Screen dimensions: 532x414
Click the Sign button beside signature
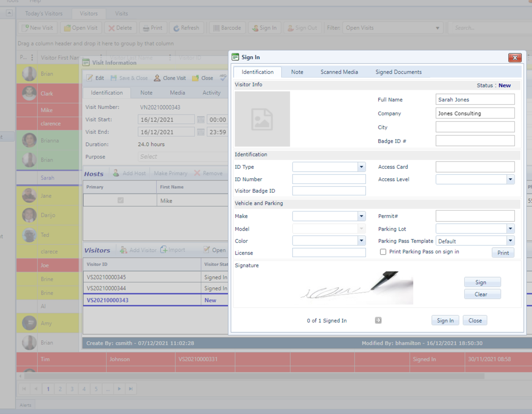click(x=482, y=282)
